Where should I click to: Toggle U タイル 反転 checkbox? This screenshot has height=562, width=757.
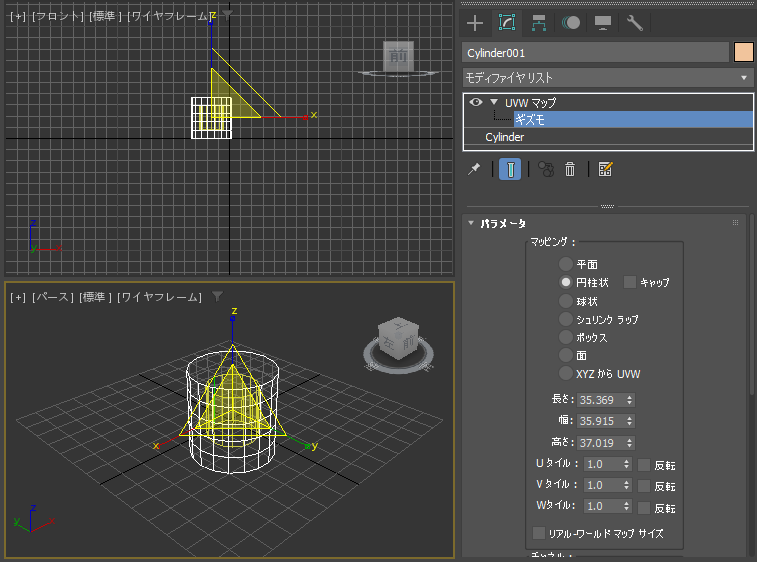644,464
